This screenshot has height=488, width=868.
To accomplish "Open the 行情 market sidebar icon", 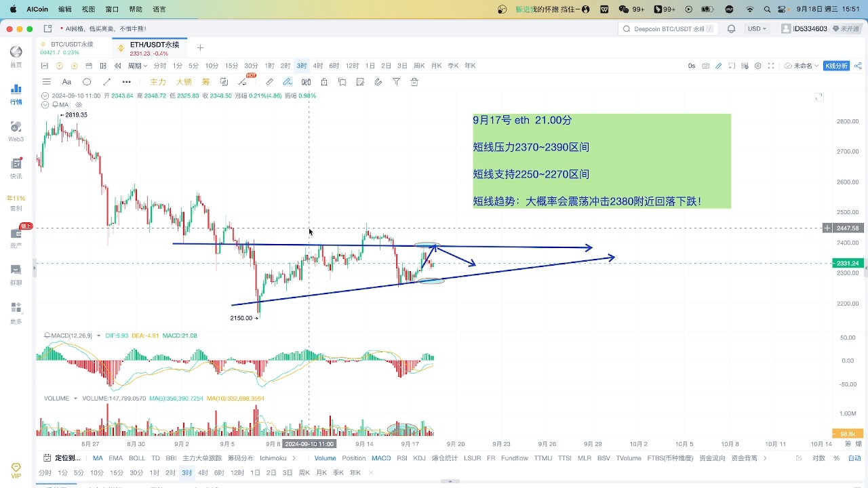I will tap(16, 94).
